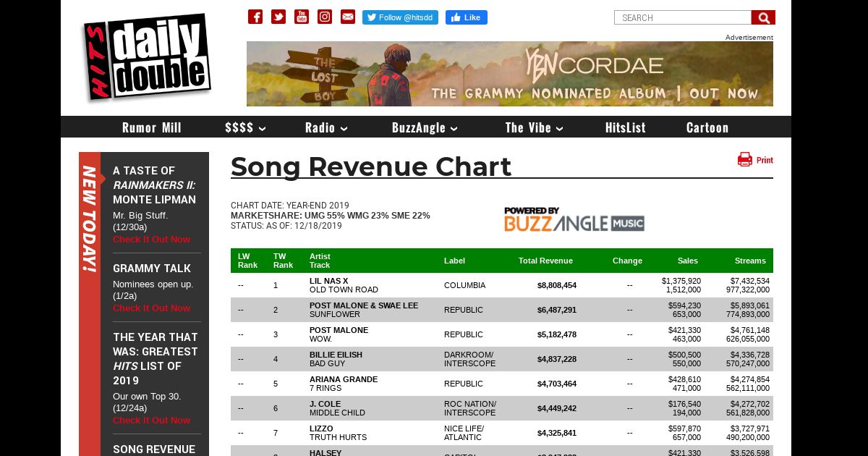
Task: Select LIZZO artist name
Action: point(321,428)
